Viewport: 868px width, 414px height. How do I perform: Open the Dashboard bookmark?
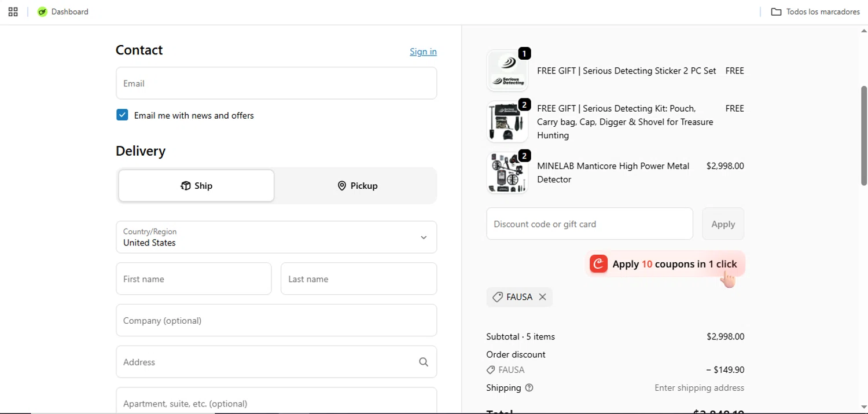coord(62,12)
